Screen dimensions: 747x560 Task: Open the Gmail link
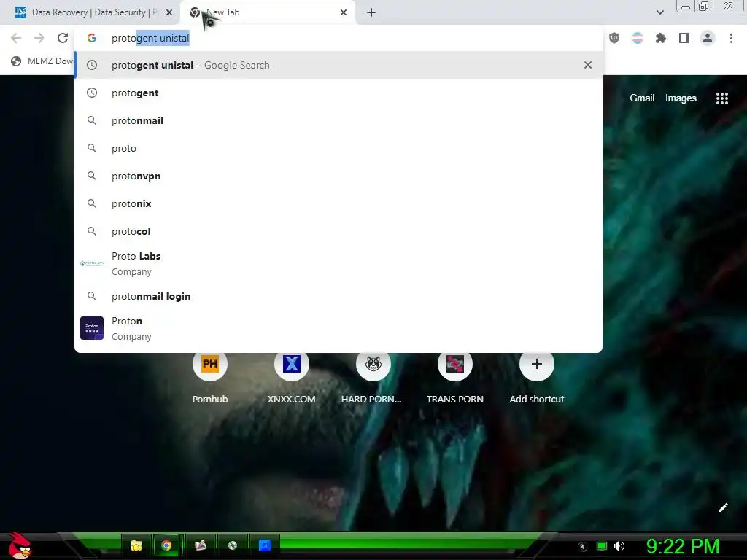pos(642,98)
